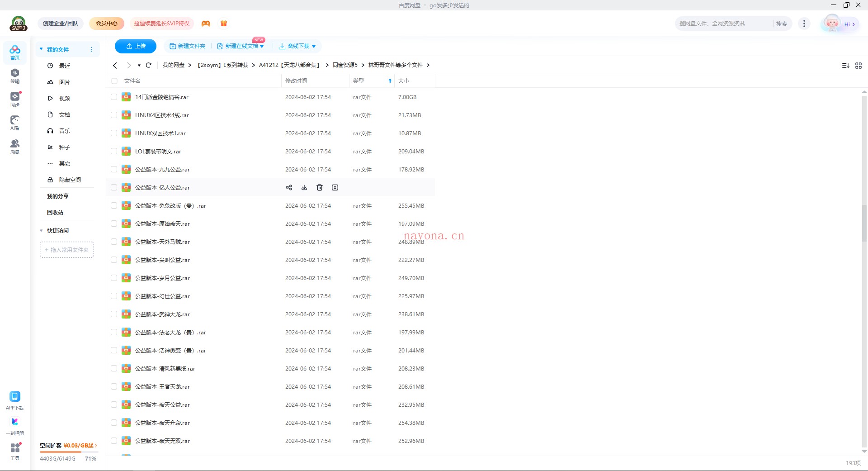The width and height of the screenshot is (868, 471).
Task: Download 公益版本-亿人公益.rar via row icon
Action: (x=304, y=187)
